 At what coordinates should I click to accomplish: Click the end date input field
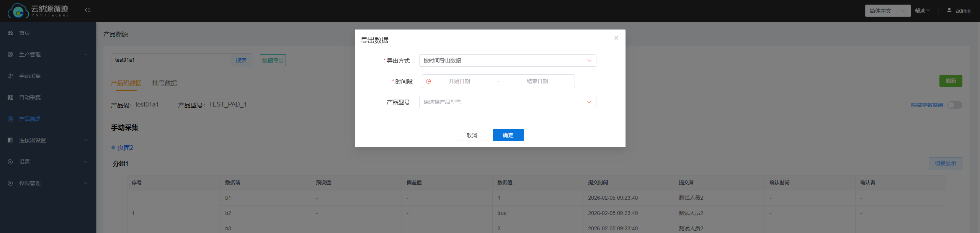pos(537,81)
